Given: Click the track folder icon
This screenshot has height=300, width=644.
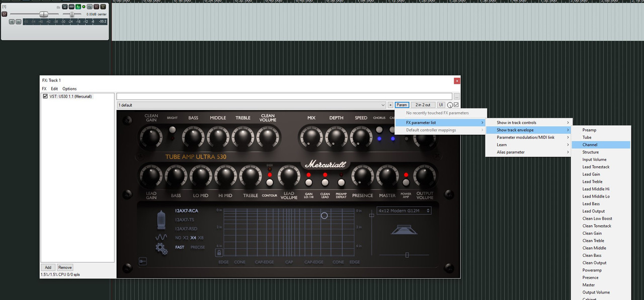Looking at the screenshot, I should click(58, 7).
